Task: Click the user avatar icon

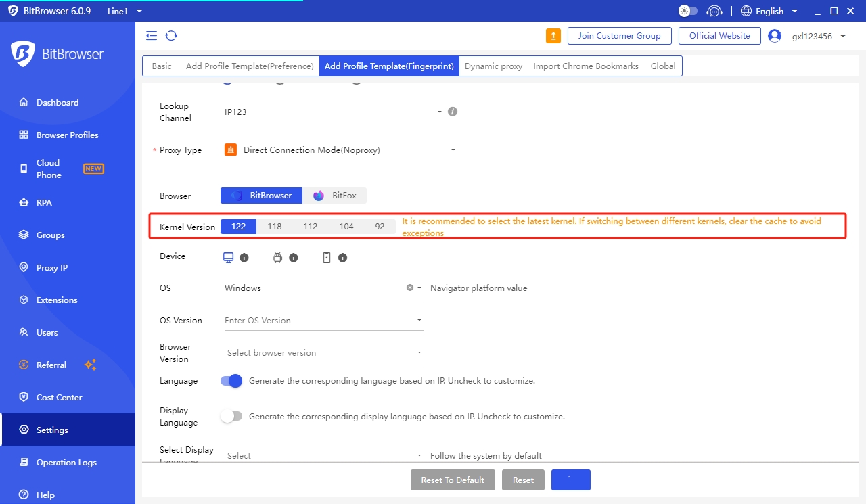Action: click(x=775, y=36)
